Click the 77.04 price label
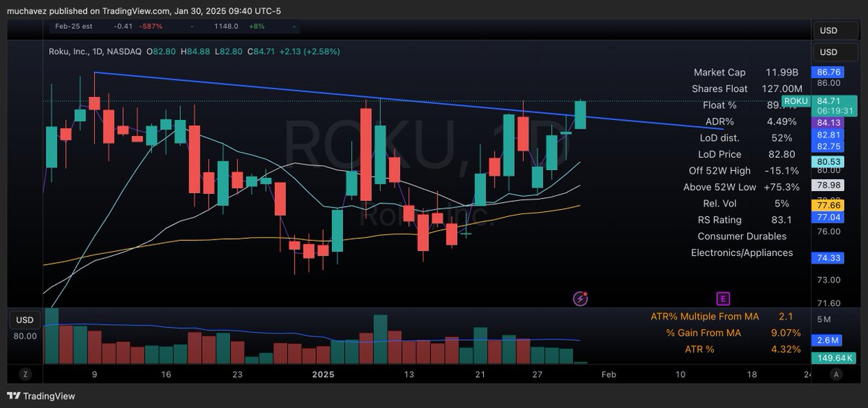This screenshot has width=868, height=408. 828,216
